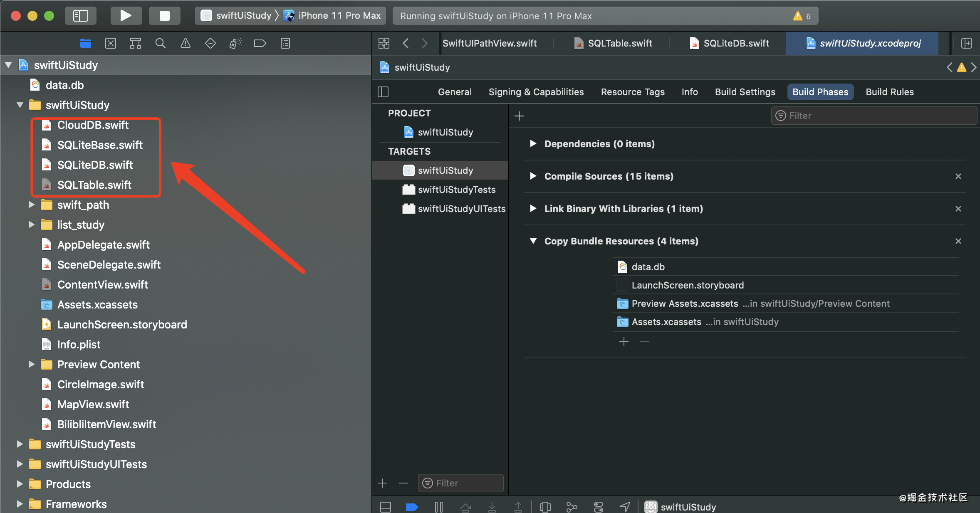Go forward with the editor forward arrow
Screen dimensions: 980x513
tap(425, 43)
